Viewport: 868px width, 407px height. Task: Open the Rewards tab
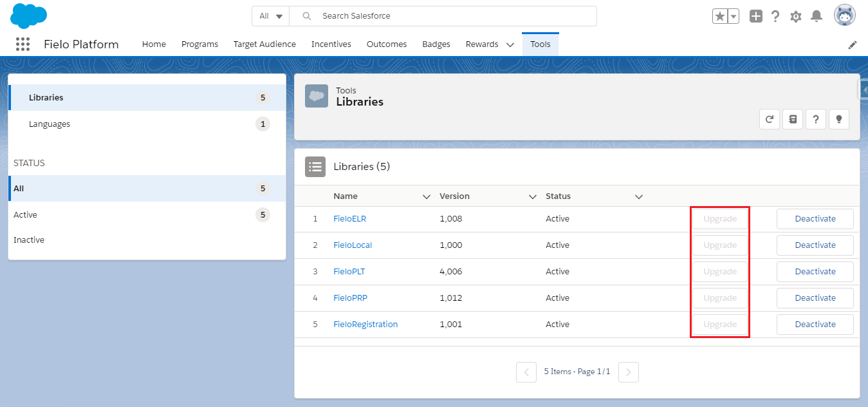tap(482, 44)
